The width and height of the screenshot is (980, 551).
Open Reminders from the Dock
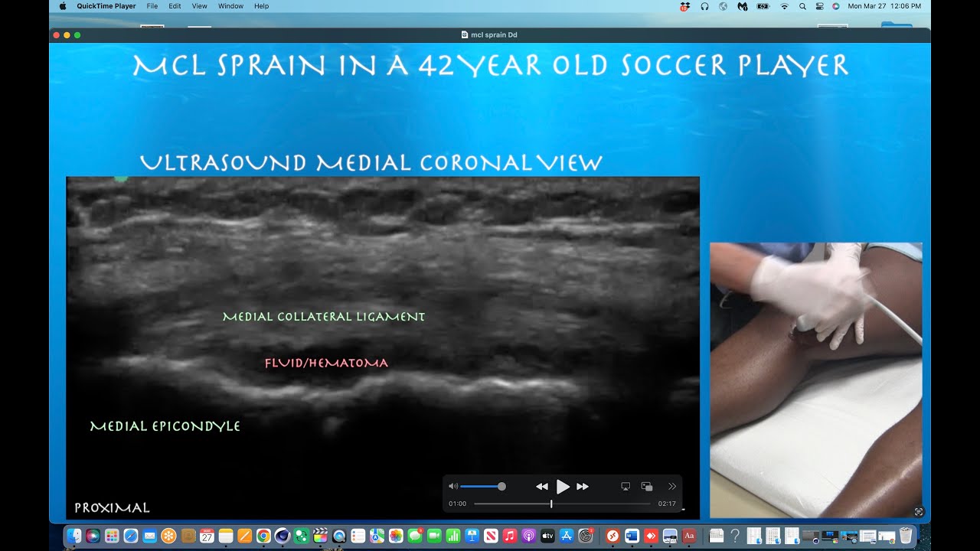pos(358,536)
